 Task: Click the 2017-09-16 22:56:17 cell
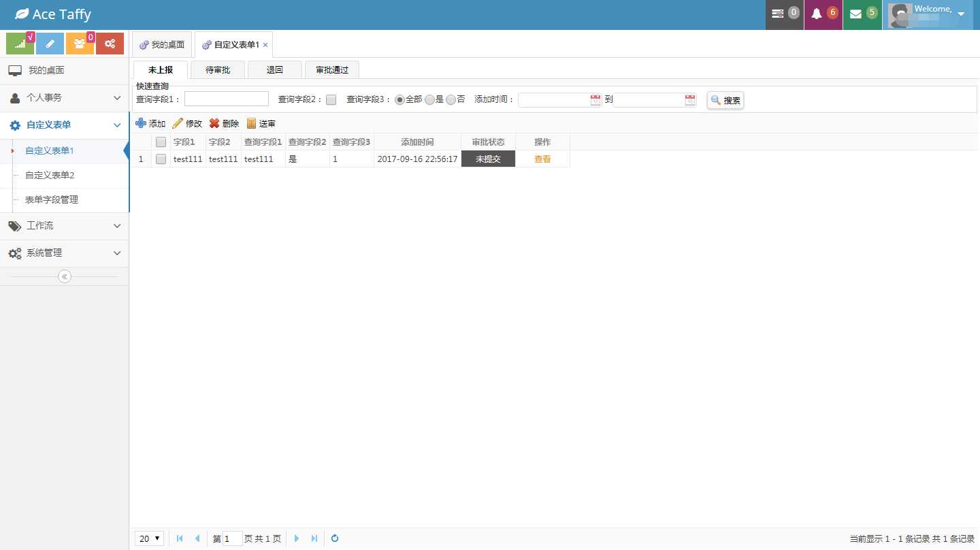[x=417, y=159]
